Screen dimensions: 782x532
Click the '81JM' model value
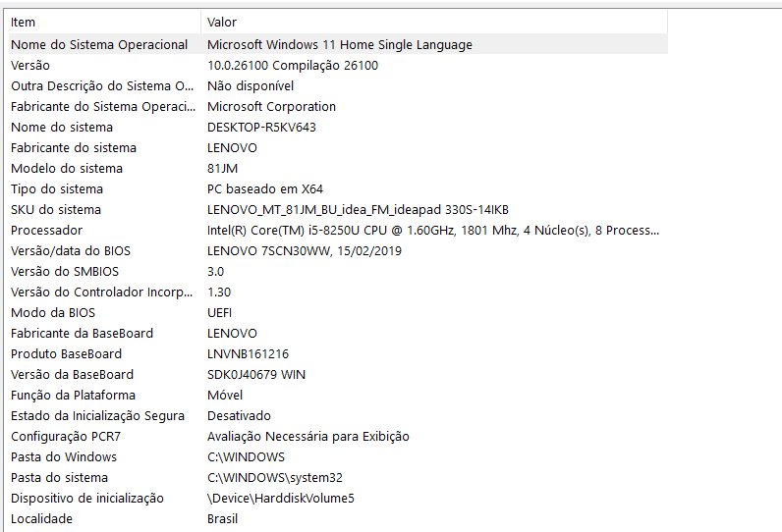coord(222,169)
